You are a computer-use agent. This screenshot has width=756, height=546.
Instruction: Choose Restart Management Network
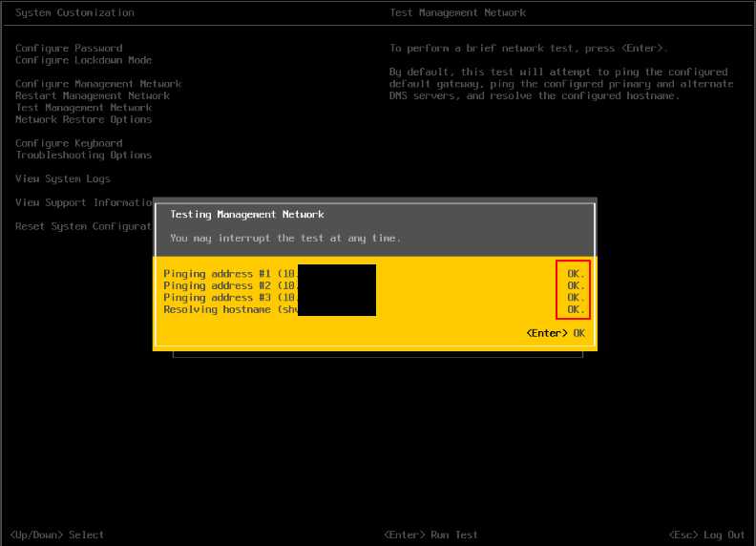[92, 96]
